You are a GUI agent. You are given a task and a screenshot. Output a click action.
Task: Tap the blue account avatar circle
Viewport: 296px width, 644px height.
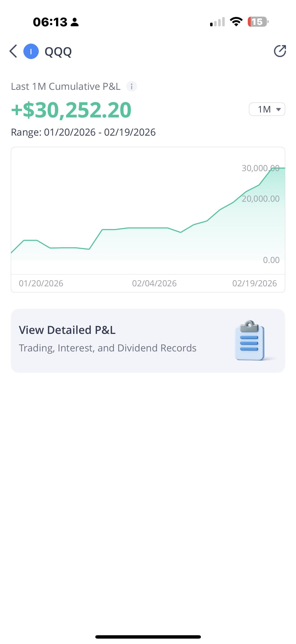pyautogui.click(x=31, y=51)
